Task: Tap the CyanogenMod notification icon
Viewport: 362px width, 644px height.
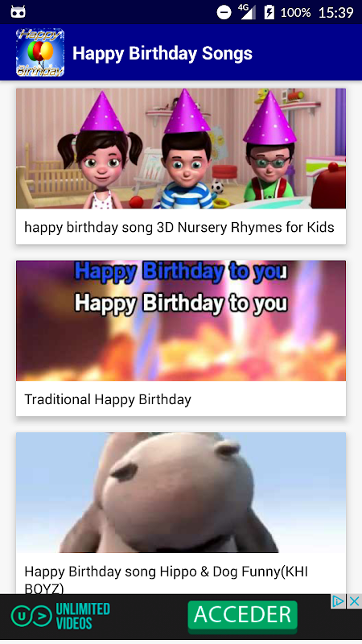Action: click(18, 12)
